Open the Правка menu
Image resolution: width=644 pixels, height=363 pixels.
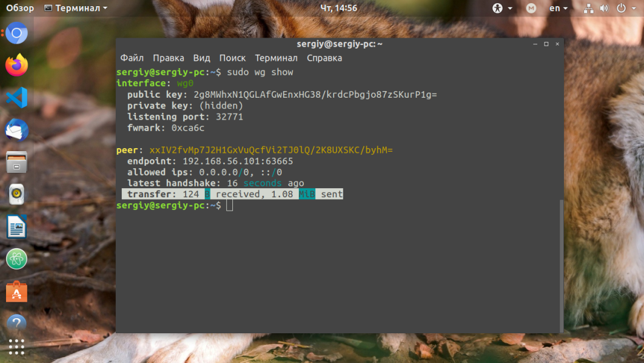tap(169, 58)
